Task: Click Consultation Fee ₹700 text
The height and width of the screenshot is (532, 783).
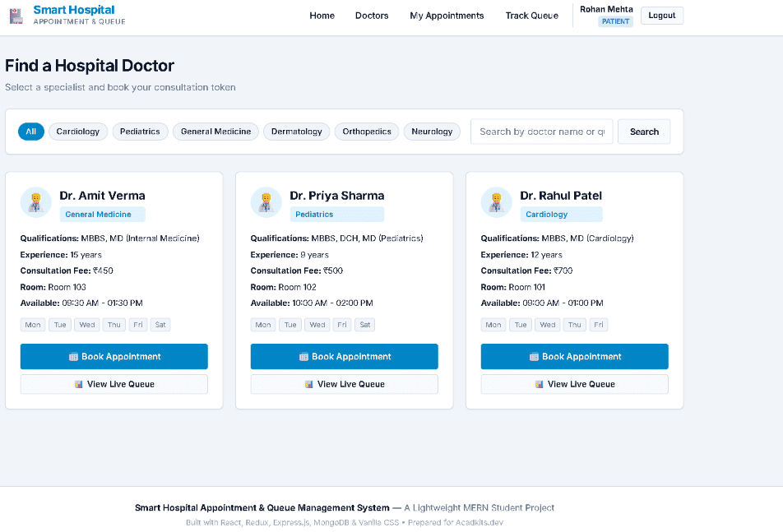Action: click(x=527, y=271)
